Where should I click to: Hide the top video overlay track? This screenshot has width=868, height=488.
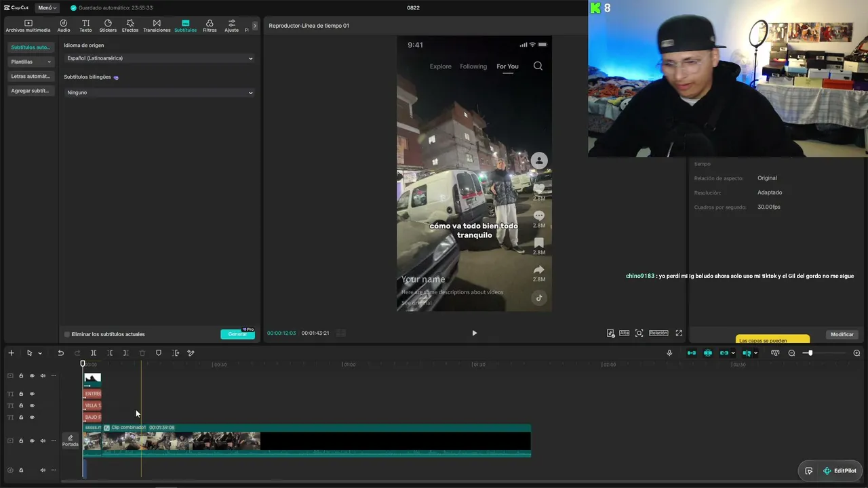[x=32, y=376]
